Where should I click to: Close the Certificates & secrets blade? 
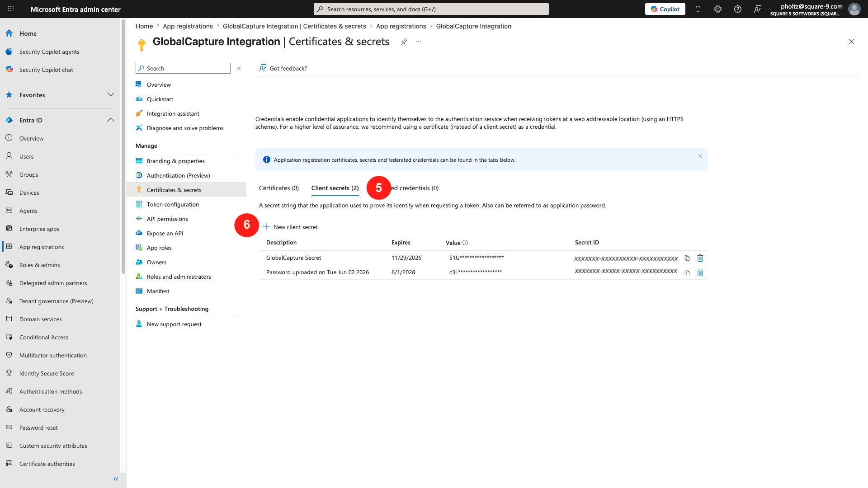(852, 42)
